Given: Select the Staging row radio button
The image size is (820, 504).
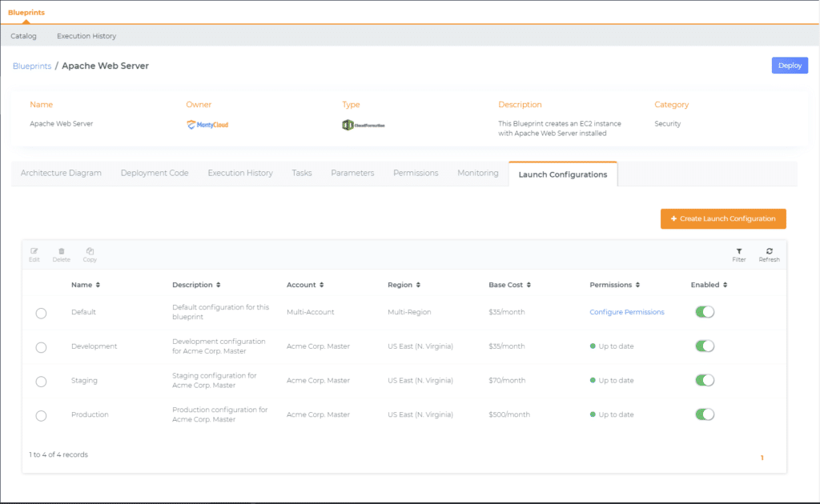Looking at the screenshot, I should tap(41, 382).
